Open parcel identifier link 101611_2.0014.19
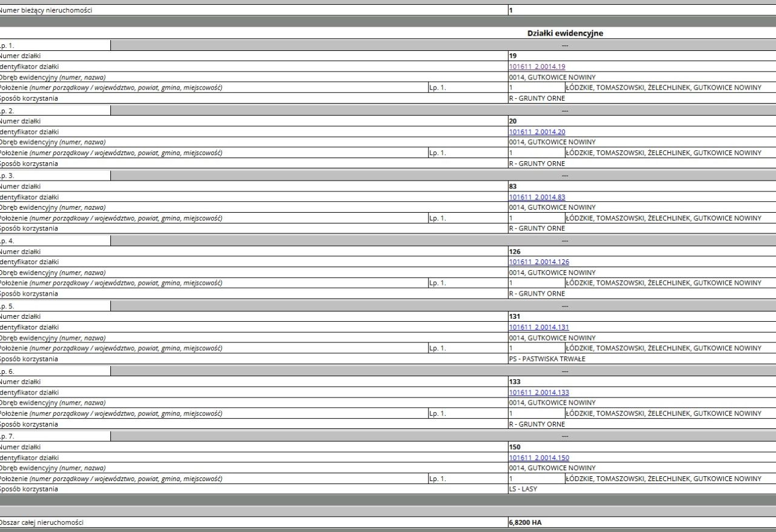This screenshot has width=776, height=532. pos(537,67)
